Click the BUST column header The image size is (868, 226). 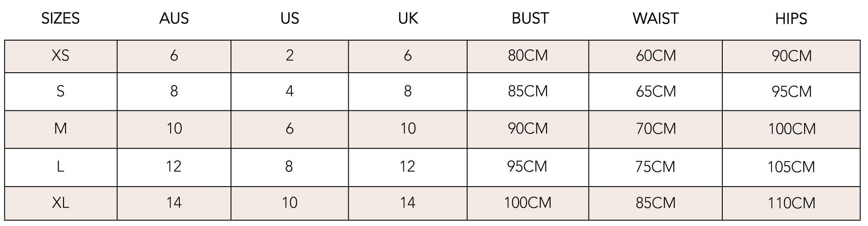pos(530,18)
